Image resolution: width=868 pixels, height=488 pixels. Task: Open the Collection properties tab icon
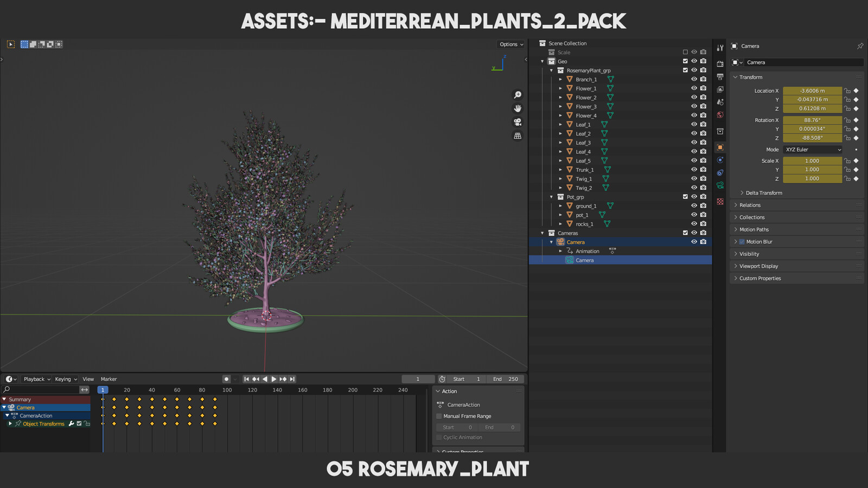720,131
